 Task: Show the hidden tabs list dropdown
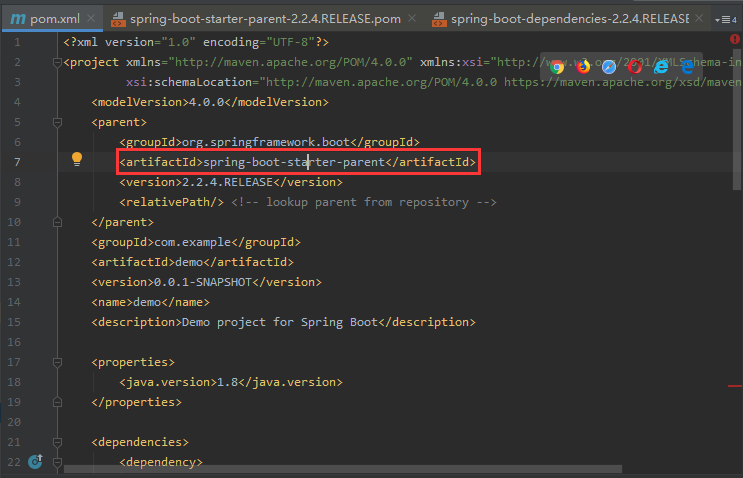click(726, 20)
